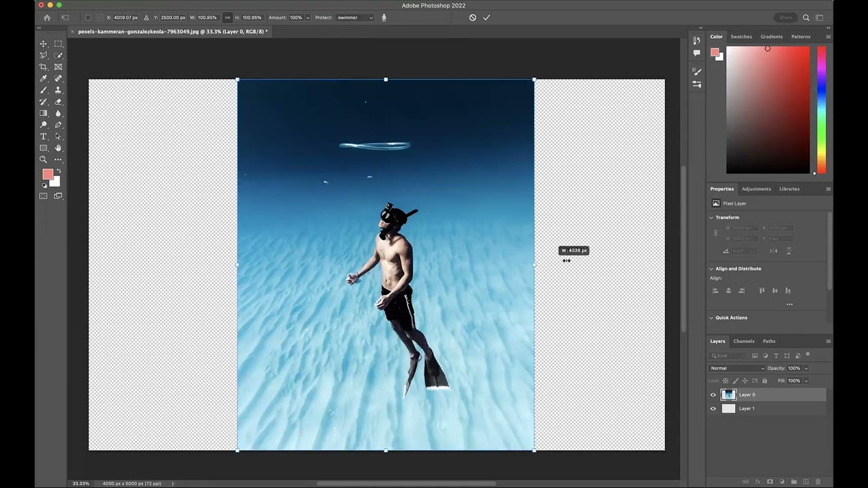
Task: Select the Rectangular Marquee tool
Action: [58, 43]
